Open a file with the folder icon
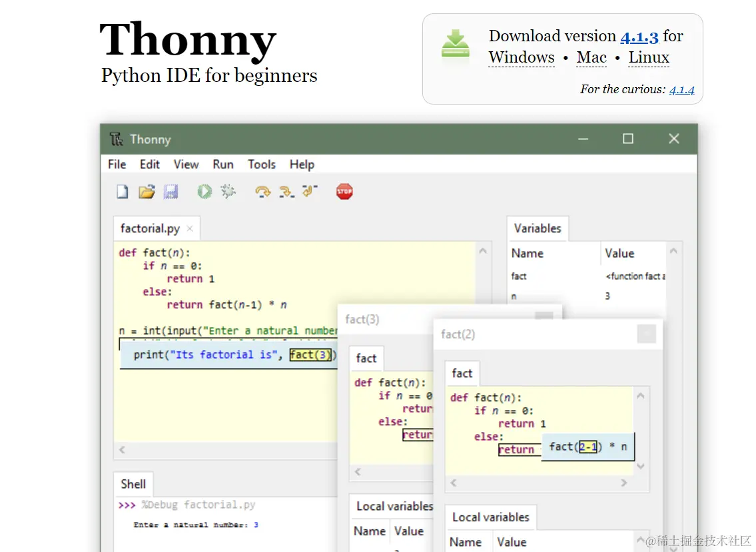Image resolution: width=756 pixels, height=552 pixels. 147,192
